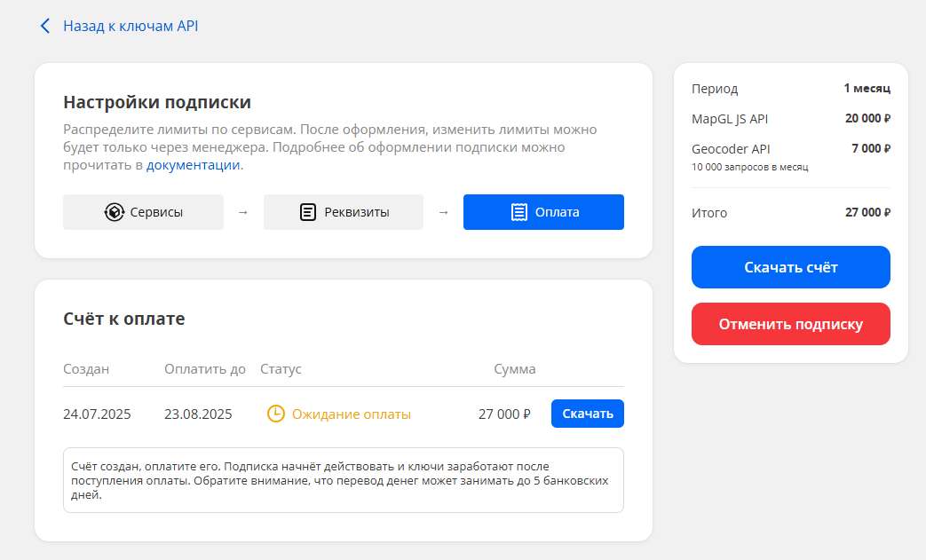Click the creation date 24.07.2025
926x560 pixels.
click(97, 414)
